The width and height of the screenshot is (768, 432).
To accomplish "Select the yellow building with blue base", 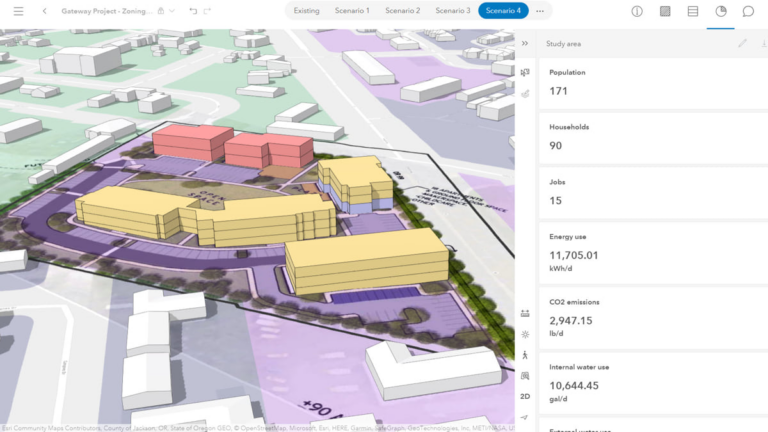I will coord(356,184).
